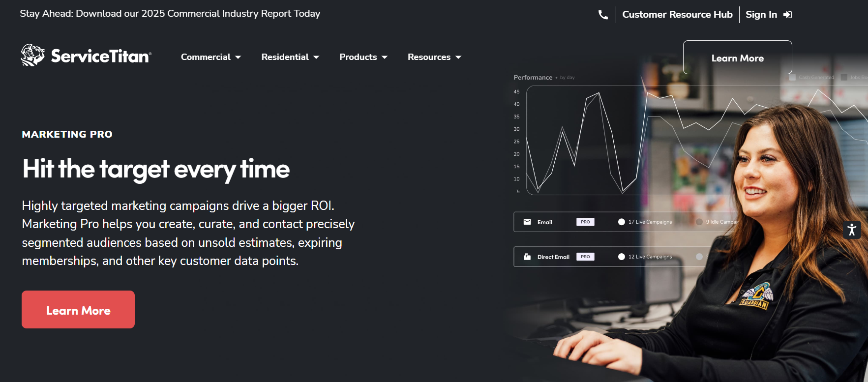868x382 pixels.
Task: Click the Email envelope icon in the campaign card
Action: 527,222
